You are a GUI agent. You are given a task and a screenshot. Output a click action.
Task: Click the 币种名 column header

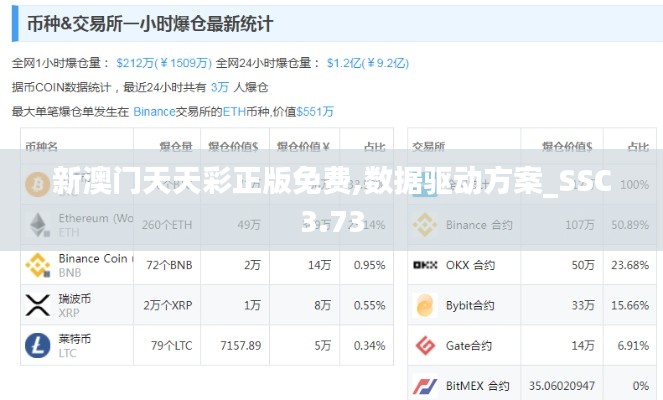pos(41,147)
